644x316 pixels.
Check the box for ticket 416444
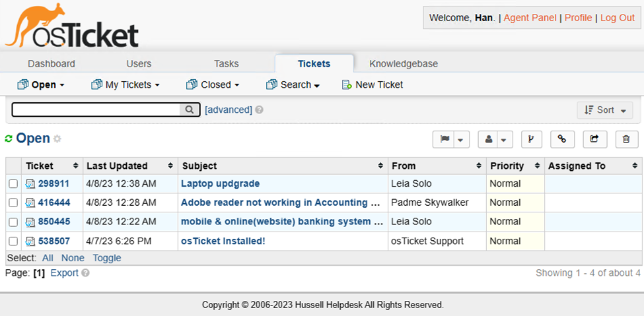pyautogui.click(x=13, y=203)
